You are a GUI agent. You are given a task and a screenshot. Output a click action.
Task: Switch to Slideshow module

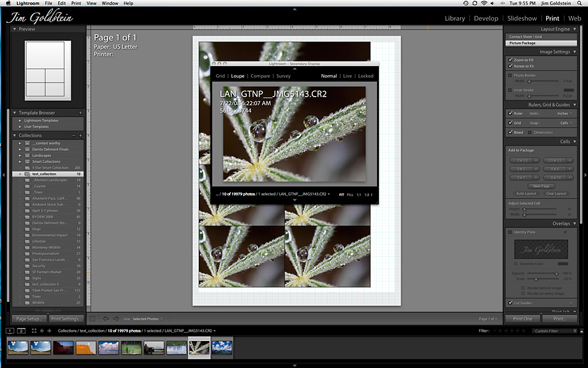click(522, 18)
